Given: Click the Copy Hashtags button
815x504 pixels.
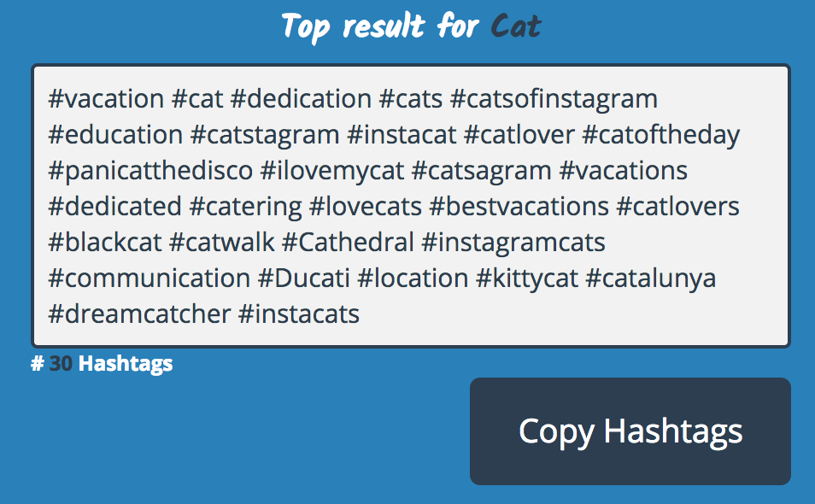Looking at the screenshot, I should 630,431.
